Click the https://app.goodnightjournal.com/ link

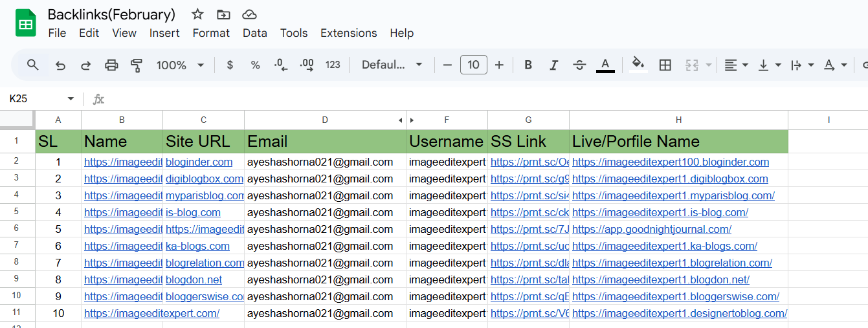651,229
